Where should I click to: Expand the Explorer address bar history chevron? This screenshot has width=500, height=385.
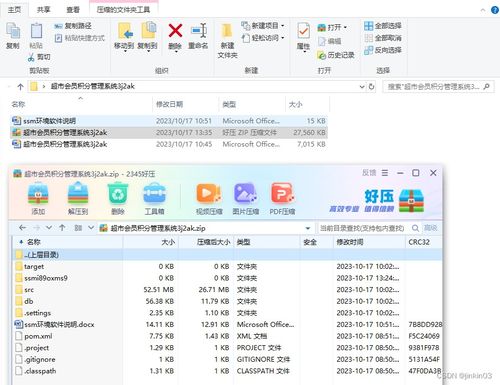coord(362,87)
